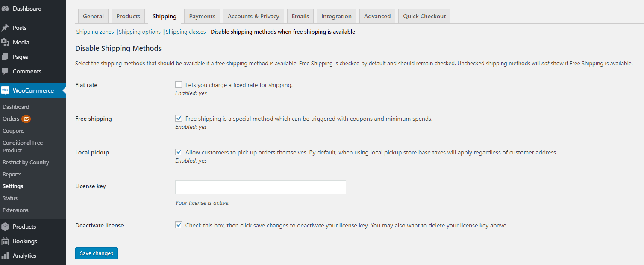Uncheck the Free shipping checkbox

point(179,119)
